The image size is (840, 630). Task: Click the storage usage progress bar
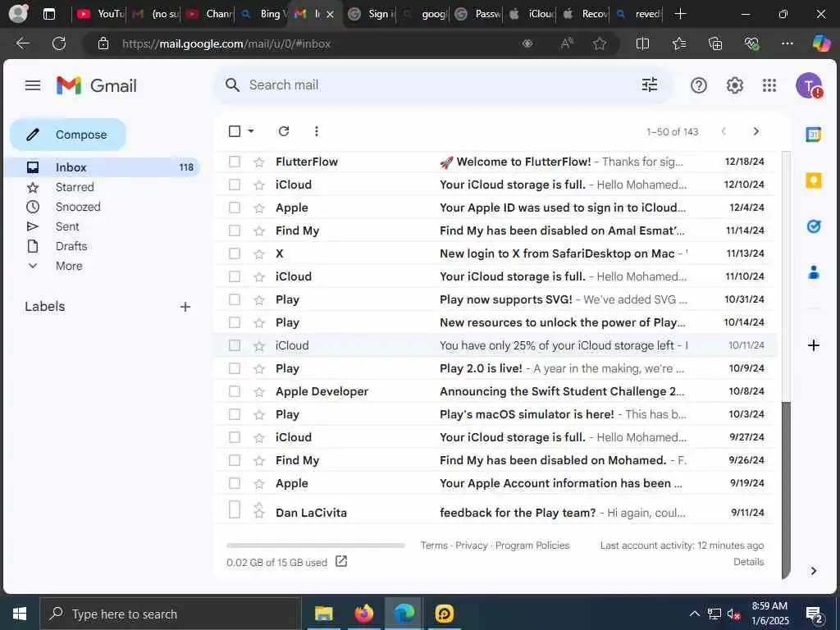pos(316,546)
